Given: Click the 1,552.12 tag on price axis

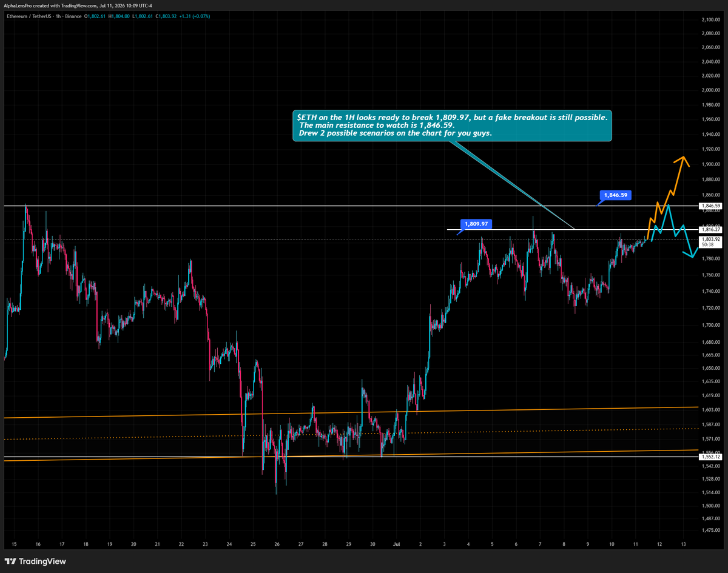Looking at the screenshot, I should [710, 457].
